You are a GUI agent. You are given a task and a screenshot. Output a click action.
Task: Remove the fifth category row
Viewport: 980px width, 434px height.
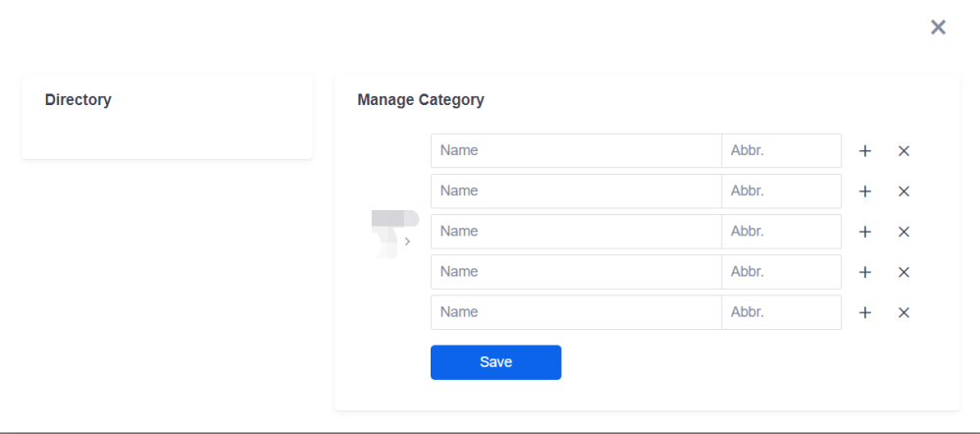(x=904, y=312)
